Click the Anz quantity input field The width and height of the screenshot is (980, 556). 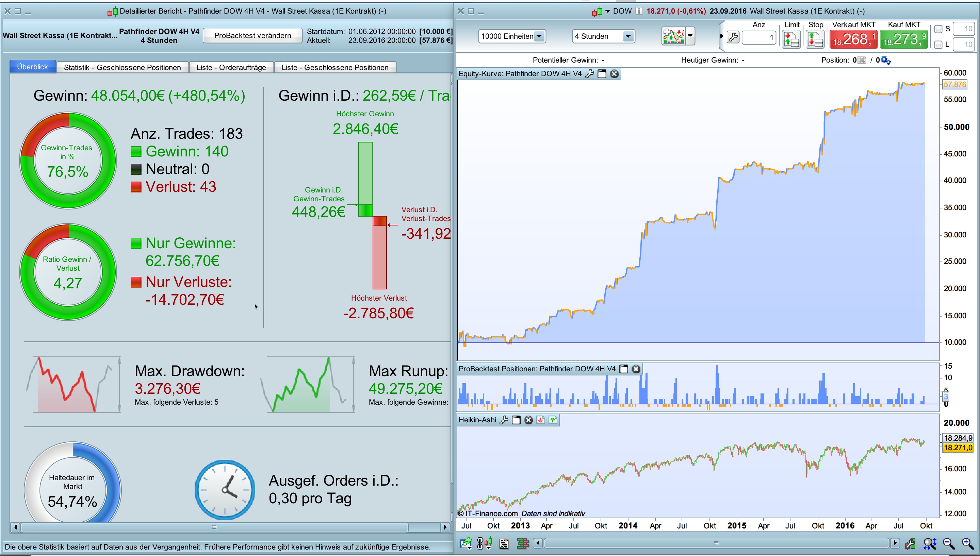(x=758, y=37)
